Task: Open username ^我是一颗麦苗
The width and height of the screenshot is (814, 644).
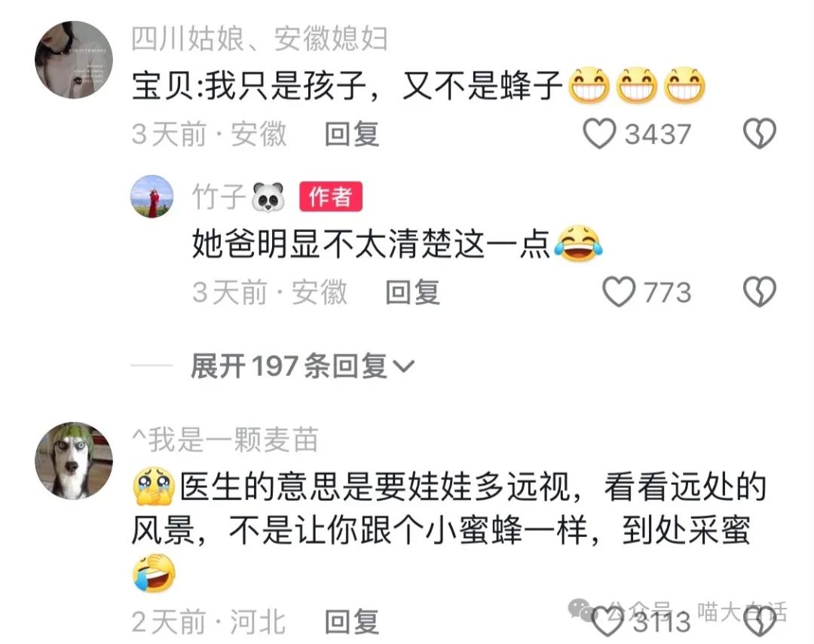Action: pos(225,440)
